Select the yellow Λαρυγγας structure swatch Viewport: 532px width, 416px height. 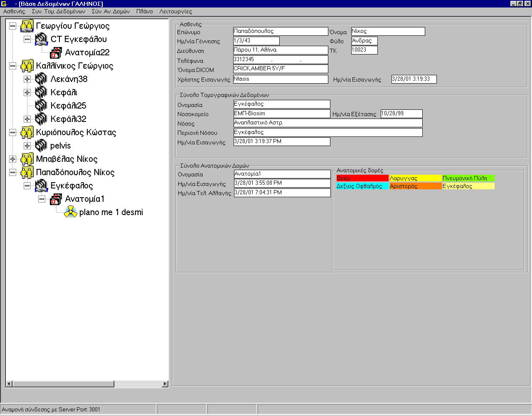[x=416, y=178]
